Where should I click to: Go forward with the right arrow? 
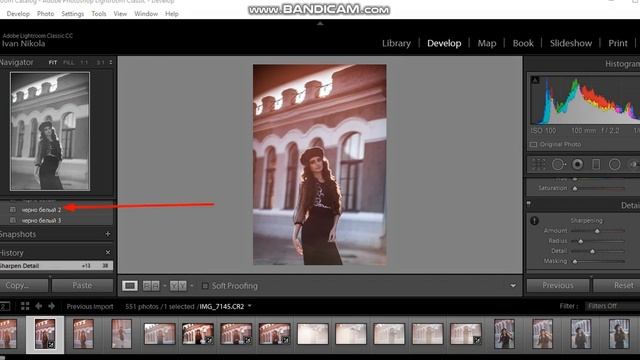point(52,306)
